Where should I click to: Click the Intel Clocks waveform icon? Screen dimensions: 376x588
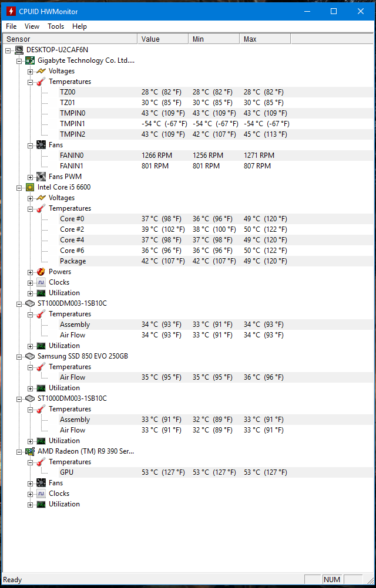pyautogui.click(x=41, y=282)
